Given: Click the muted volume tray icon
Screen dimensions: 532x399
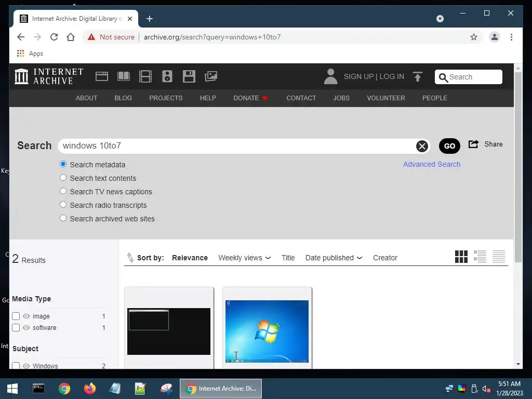Looking at the screenshot, I should 486,389.
